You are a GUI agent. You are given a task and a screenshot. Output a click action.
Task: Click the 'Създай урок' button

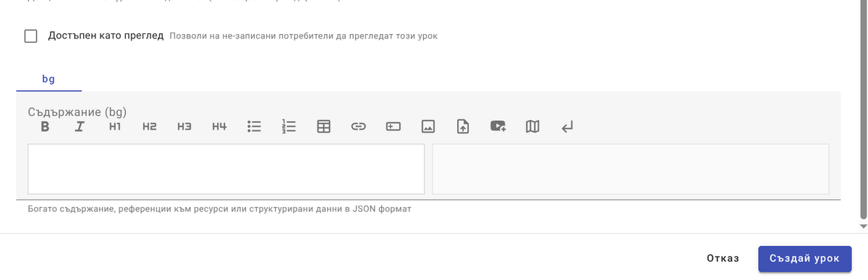click(x=805, y=259)
